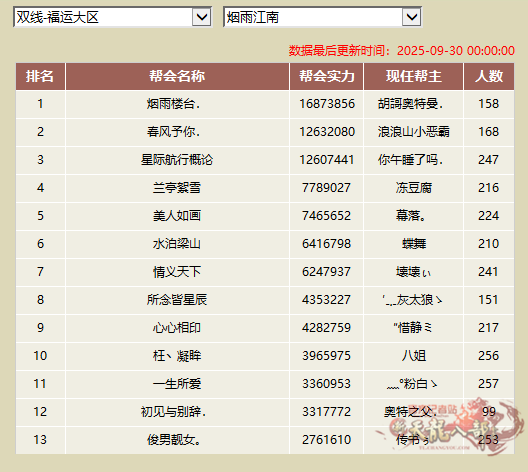Viewport: 528px width, 472px height.
Task: Select guild name 情义天下
Action: coord(177,271)
